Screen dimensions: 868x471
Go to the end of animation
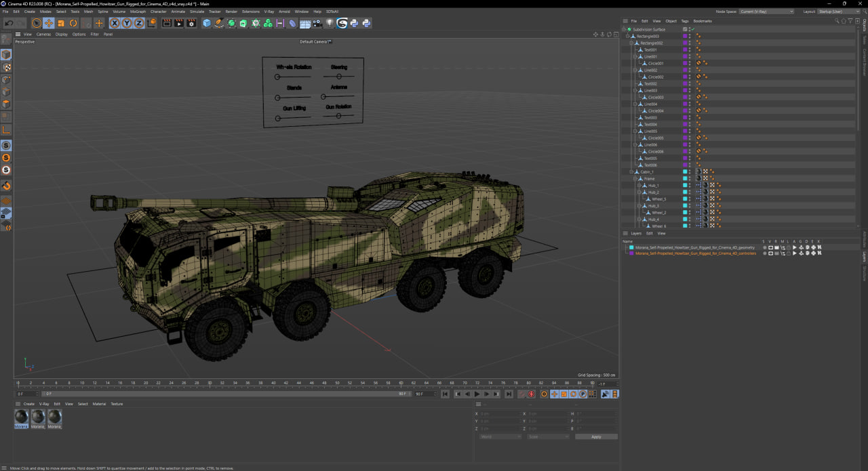509,394
